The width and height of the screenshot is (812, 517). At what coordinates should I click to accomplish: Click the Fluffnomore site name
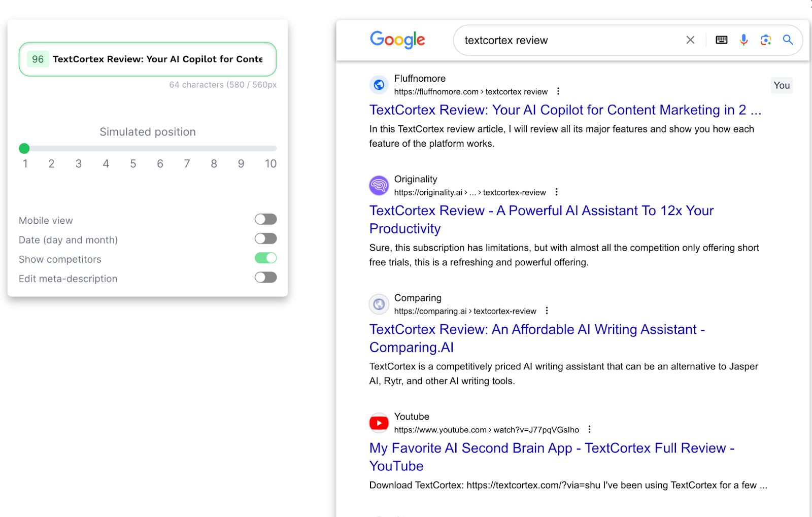[420, 79]
